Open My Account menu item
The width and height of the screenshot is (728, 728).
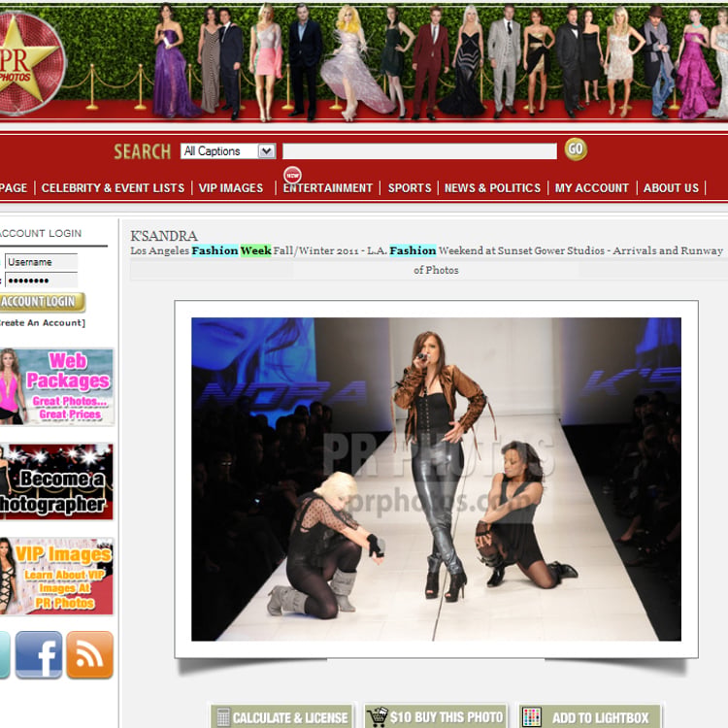pyautogui.click(x=591, y=188)
